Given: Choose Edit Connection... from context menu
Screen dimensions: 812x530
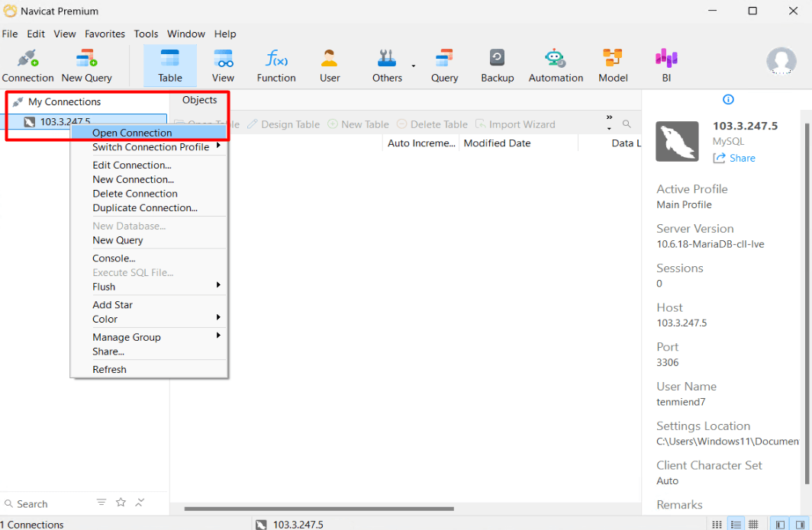Looking at the screenshot, I should click(149, 165).
